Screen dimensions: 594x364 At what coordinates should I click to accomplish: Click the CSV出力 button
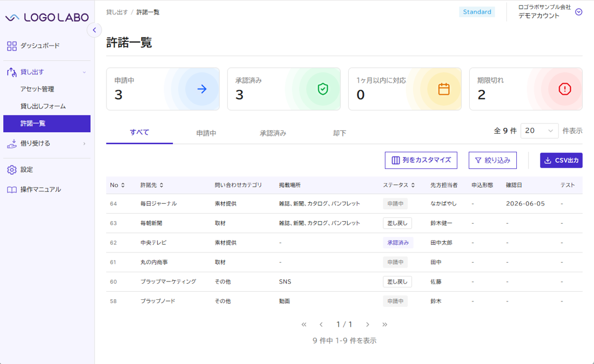click(x=561, y=160)
